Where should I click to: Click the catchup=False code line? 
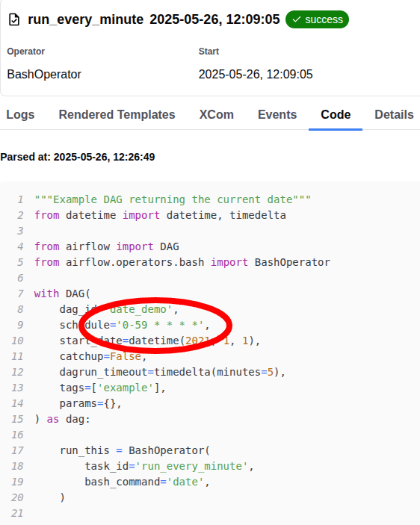coord(103,356)
